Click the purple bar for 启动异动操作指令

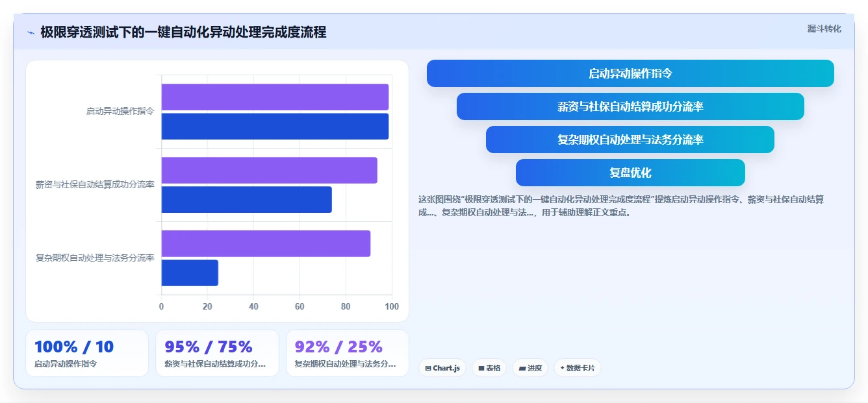(x=275, y=97)
